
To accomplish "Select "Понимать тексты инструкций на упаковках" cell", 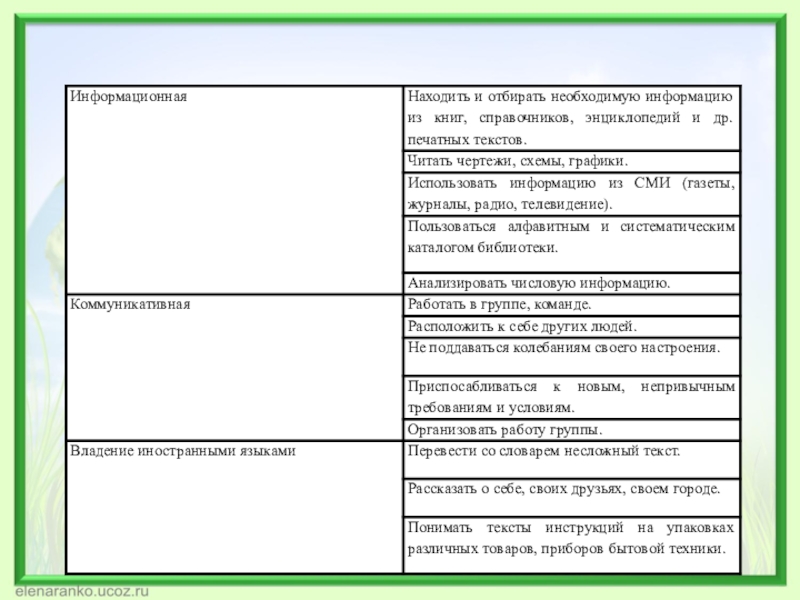I will tap(571, 545).
